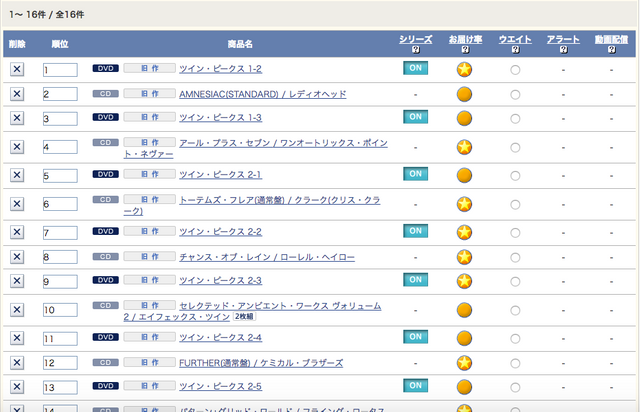Open help icon under お届け率 header
Screen dimensions: 640x412
click(x=465, y=50)
